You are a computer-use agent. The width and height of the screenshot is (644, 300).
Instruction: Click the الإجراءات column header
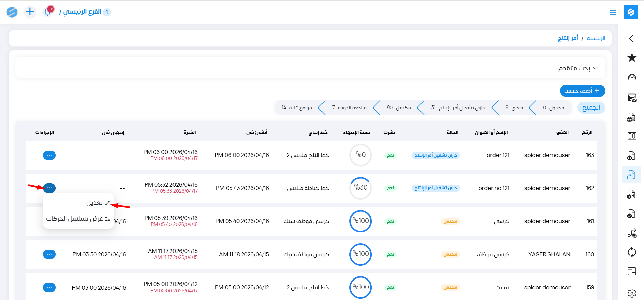[45, 132]
